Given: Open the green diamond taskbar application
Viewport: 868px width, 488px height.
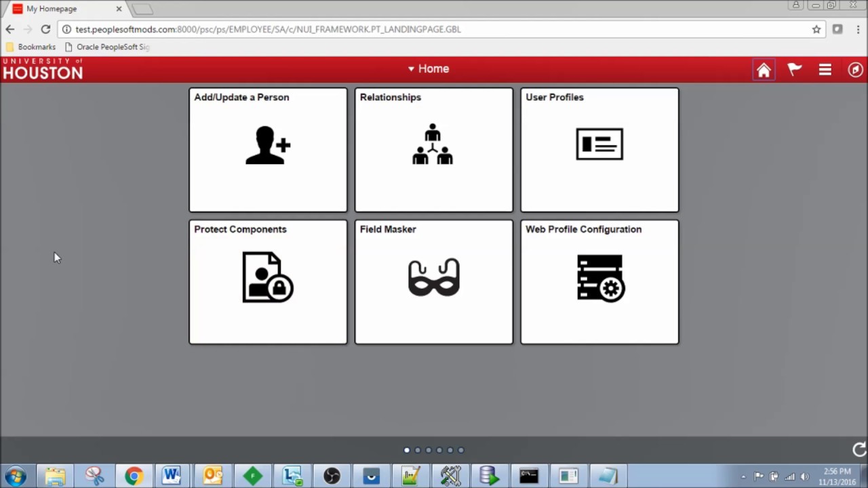Looking at the screenshot, I should tap(252, 476).
